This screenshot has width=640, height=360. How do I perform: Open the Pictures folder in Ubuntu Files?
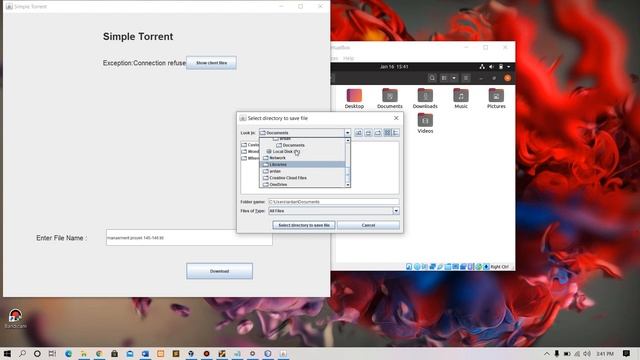tap(496, 99)
